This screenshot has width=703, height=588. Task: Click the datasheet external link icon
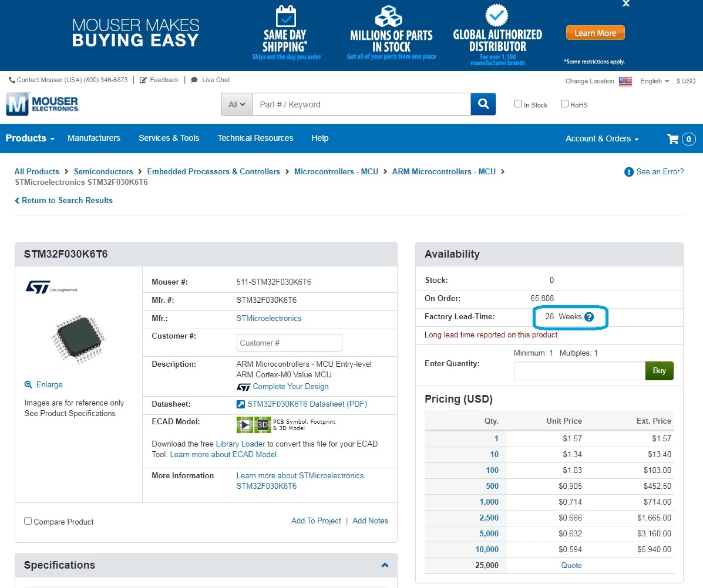pyautogui.click(x=241, y=404)
